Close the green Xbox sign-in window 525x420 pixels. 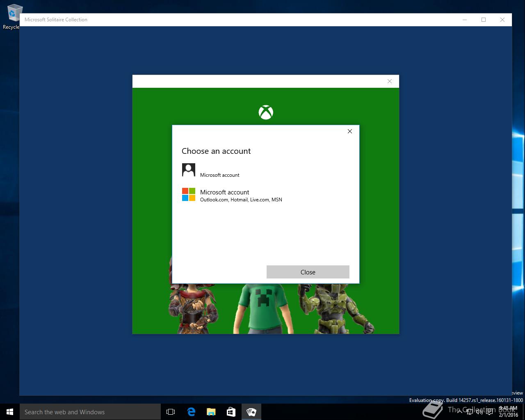390,81
